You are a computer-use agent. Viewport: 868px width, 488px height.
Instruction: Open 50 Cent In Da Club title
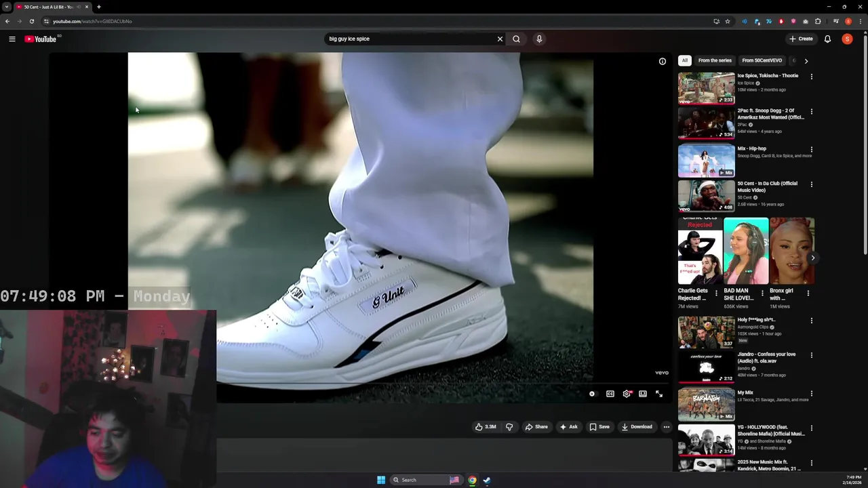768,187
